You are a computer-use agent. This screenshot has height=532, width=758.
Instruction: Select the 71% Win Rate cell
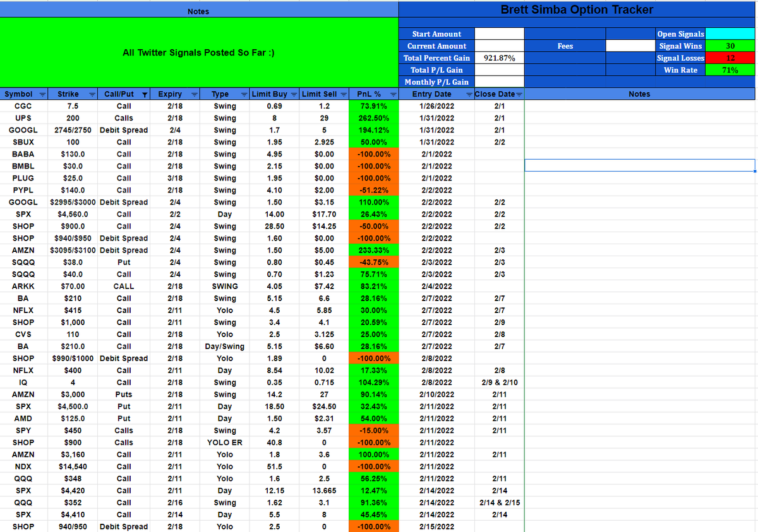click(730, 69)
